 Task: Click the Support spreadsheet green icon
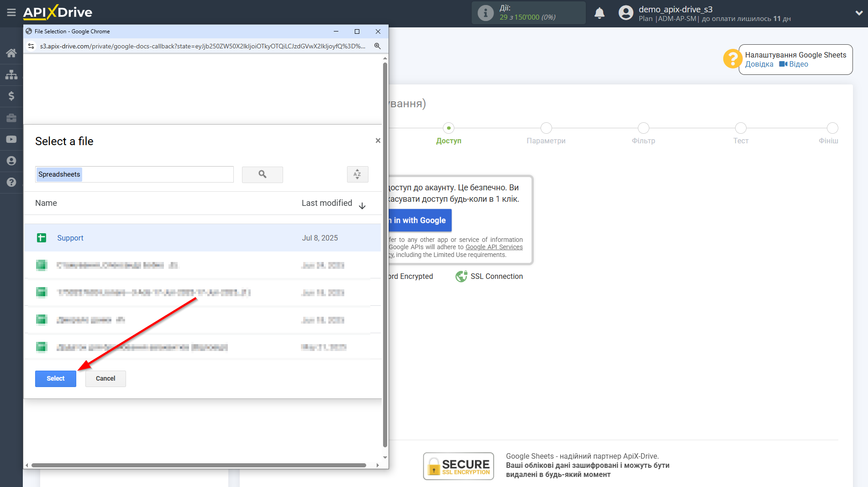click(42, 238)
